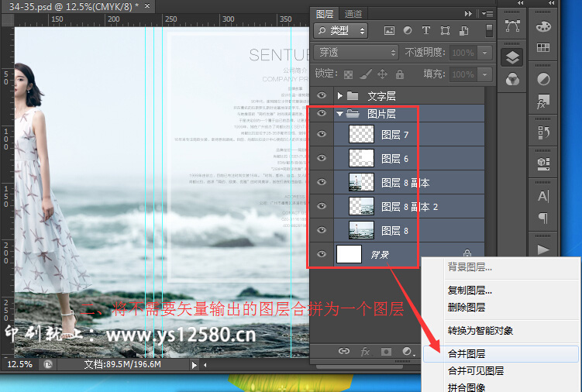Click the Layers panel dock icon
This screenshot has height=392, width=582.
click(x=512, y=57)
